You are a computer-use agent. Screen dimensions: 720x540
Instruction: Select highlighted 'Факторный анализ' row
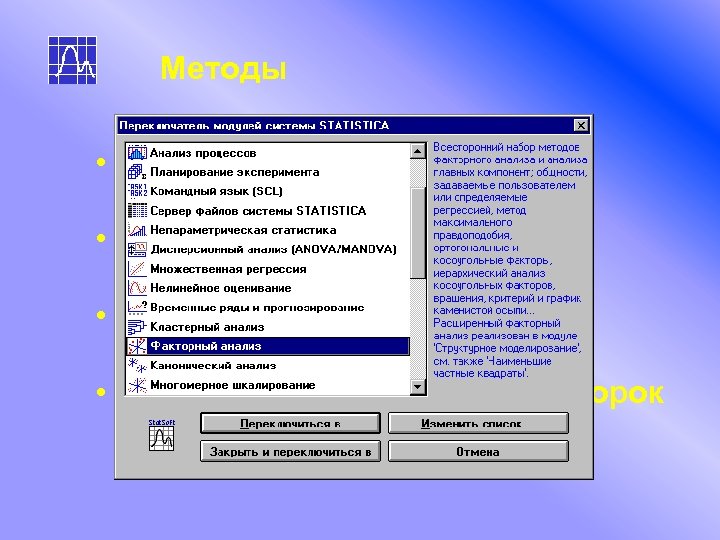click(268, 346)
